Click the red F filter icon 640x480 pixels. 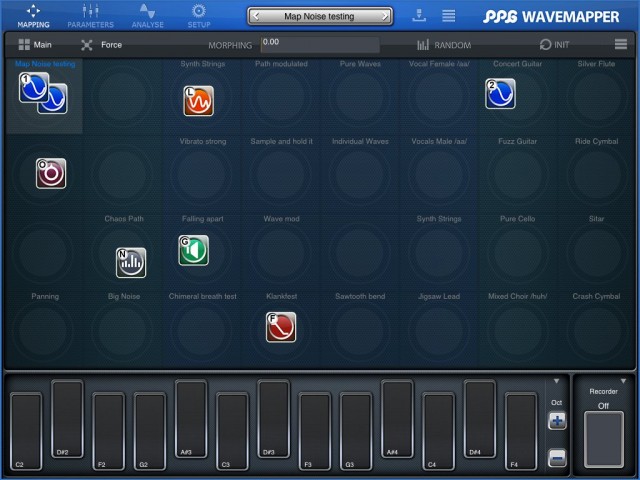[x=281, y=326]
